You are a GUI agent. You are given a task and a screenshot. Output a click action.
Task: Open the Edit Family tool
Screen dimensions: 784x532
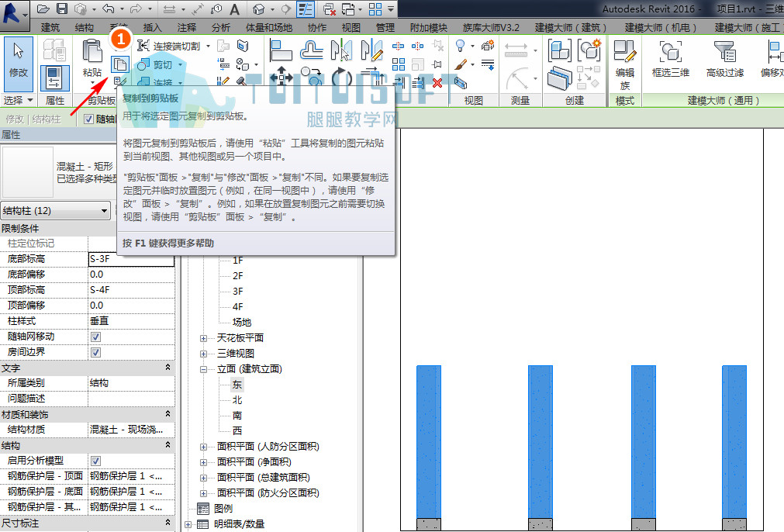[625, 65]
